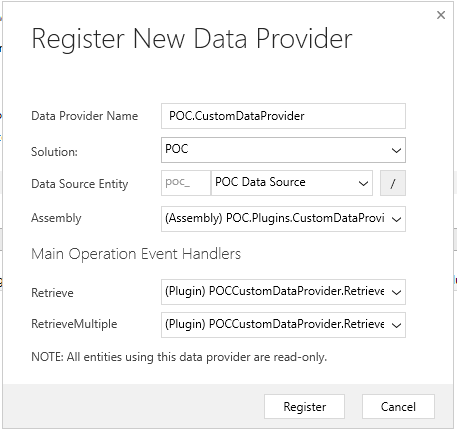Click the poc_ prefix field

click(x=186, y=183)
